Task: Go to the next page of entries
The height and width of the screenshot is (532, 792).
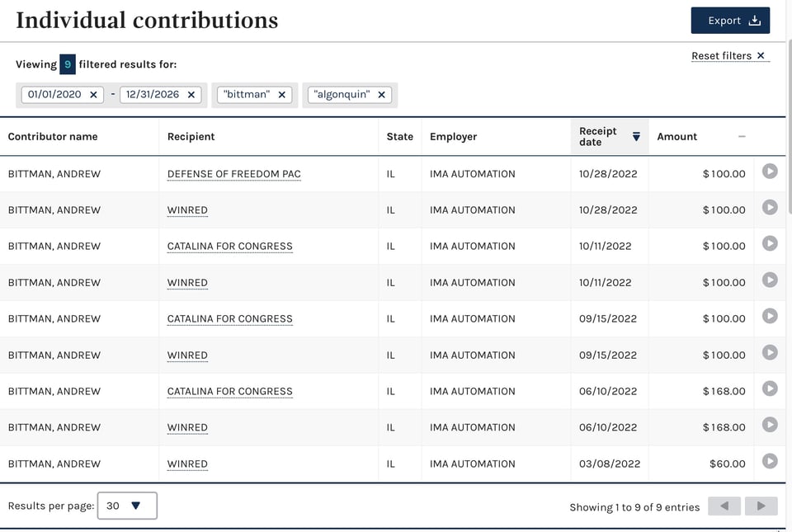Action: pos(761,506)
